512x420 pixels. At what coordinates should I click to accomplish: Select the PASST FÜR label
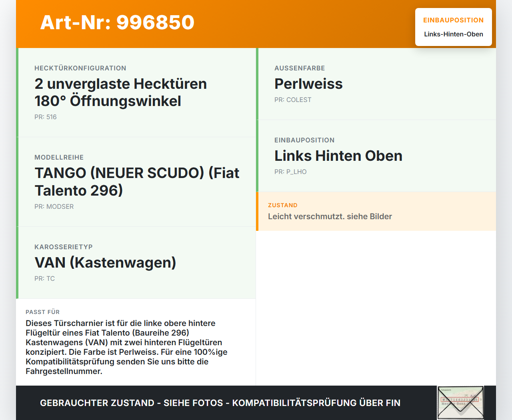coord(43,312)
